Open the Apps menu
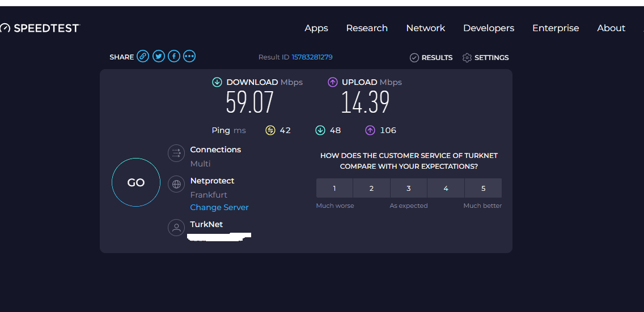 tap(316, 28)
